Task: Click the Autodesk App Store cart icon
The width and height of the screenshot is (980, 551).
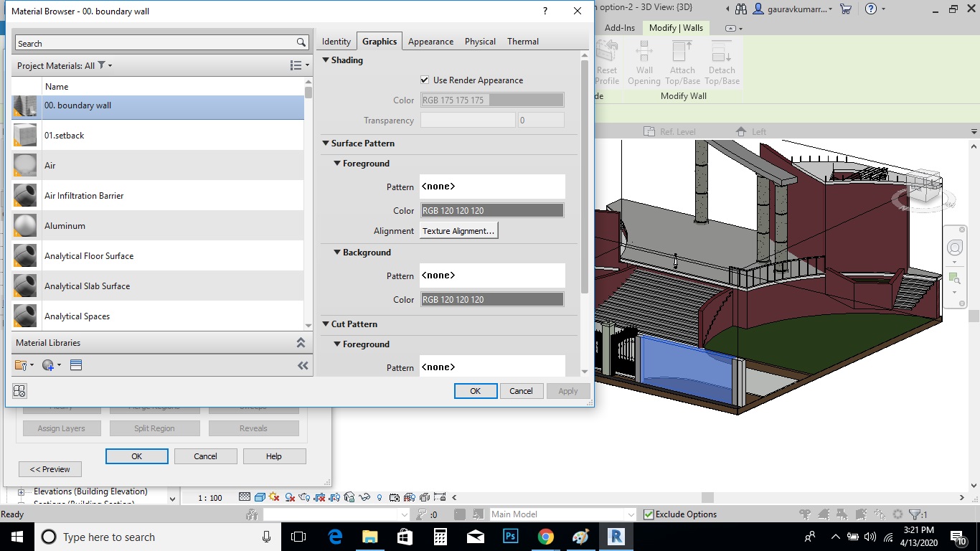Action: point(846,9)
